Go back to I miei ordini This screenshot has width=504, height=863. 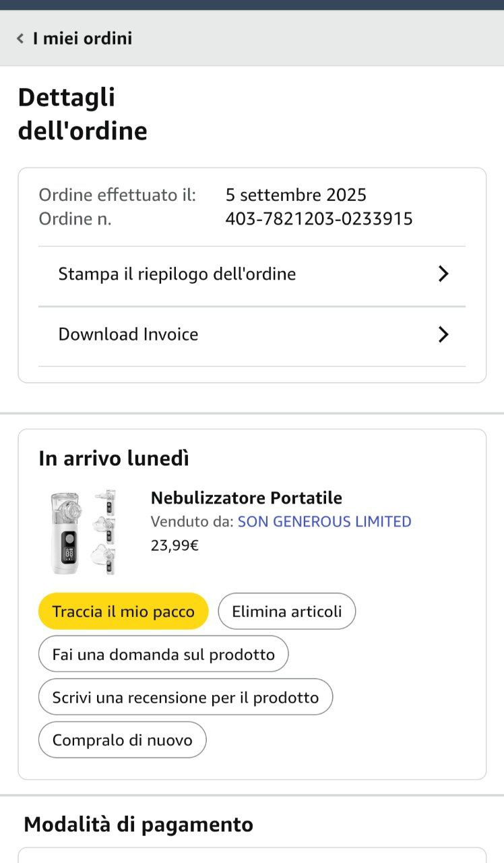(x=82, y=38)
